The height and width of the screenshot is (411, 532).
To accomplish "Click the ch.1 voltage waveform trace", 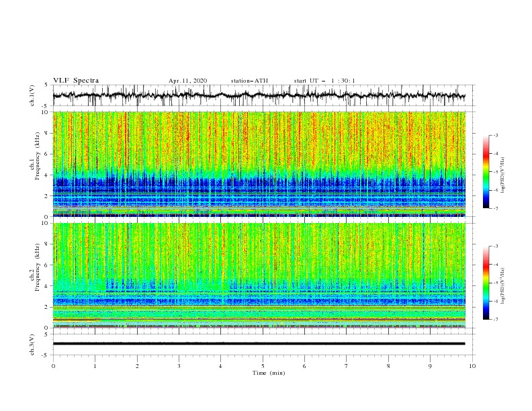I will click(259, 95).
